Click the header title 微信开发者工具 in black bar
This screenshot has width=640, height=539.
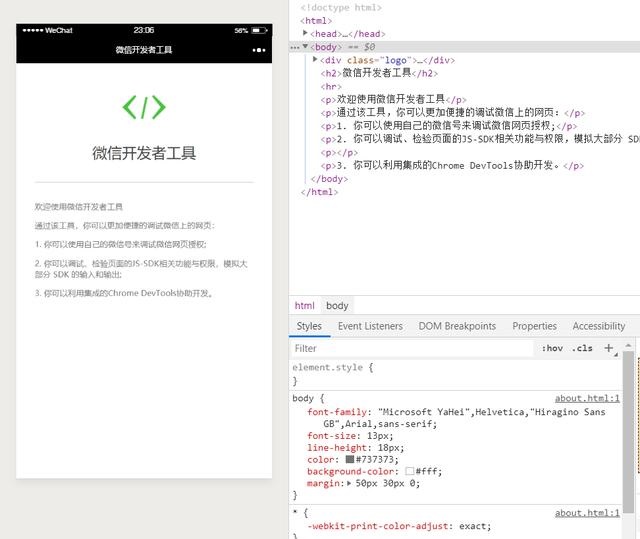tap(144, 50)
